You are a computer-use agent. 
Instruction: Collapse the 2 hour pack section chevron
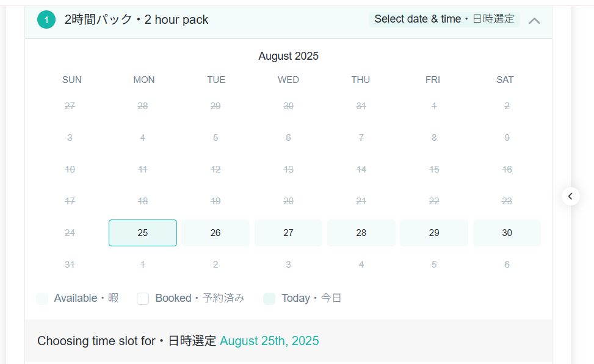click(x=534, y=20)
